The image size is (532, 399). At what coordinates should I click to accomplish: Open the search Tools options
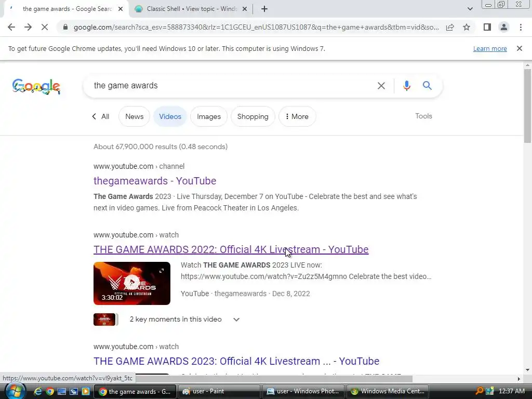click(x=423, y=116)
